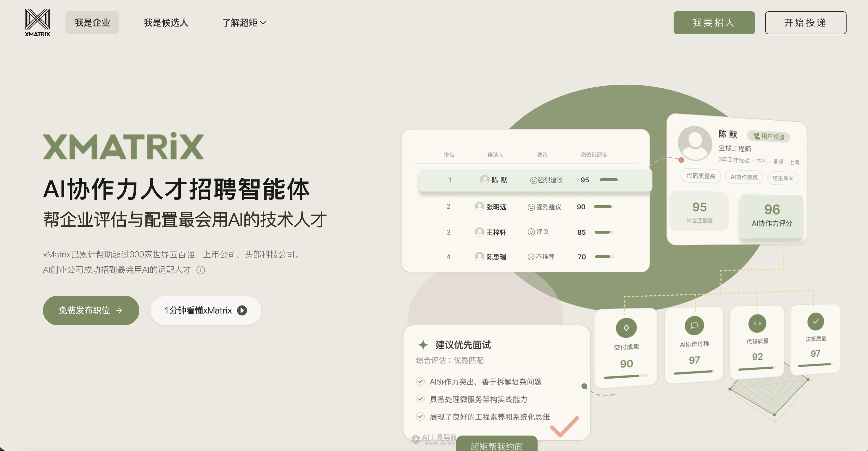The height and width of the screenshot is (451, 868).
Task: Click the match score bar for 张明远 (90)
Action: coord(603,207)
